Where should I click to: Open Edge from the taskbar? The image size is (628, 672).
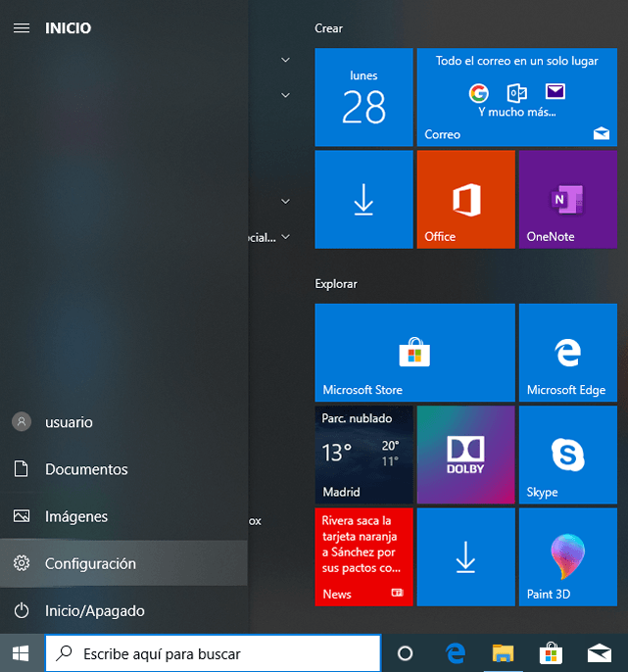(456, 653)
